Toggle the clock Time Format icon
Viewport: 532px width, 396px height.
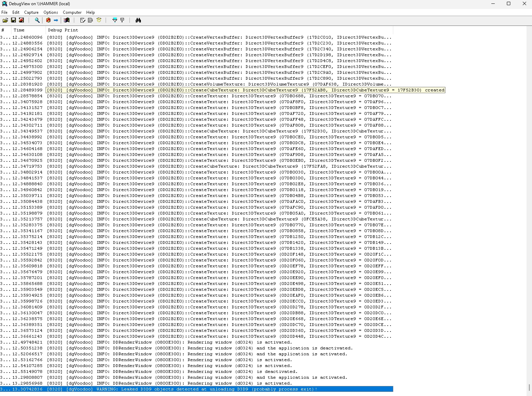(99, 20)
